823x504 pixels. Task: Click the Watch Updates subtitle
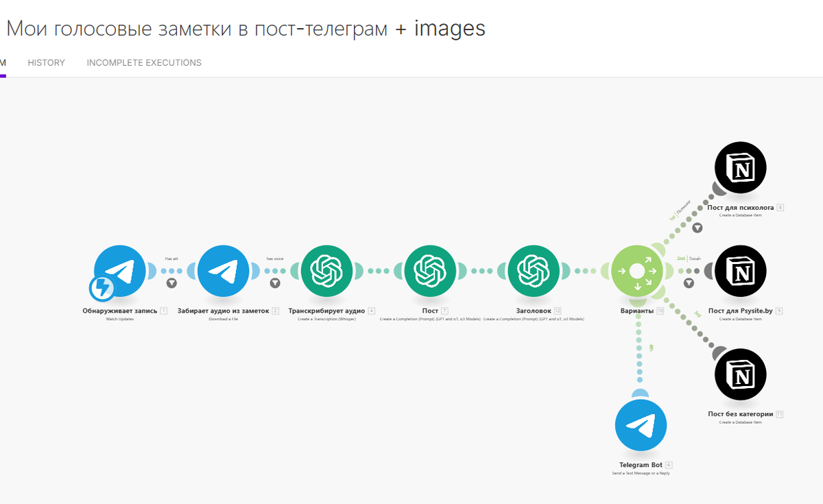point(120,320)
